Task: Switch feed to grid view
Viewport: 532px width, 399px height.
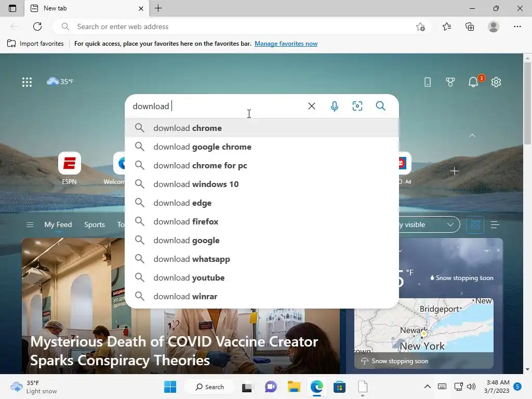Action: click(x=475, y=224)
